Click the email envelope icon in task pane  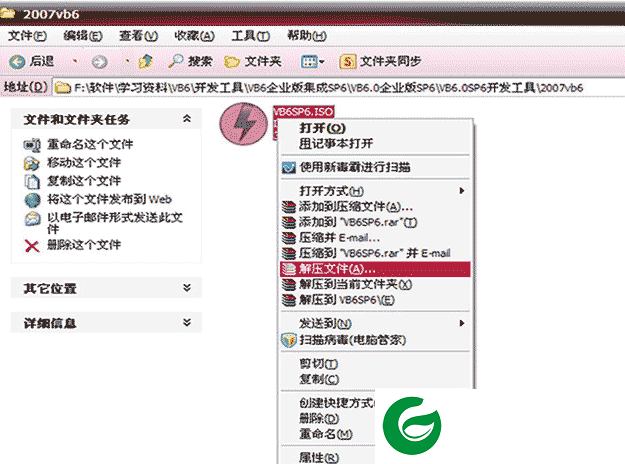tap(32, 218)
